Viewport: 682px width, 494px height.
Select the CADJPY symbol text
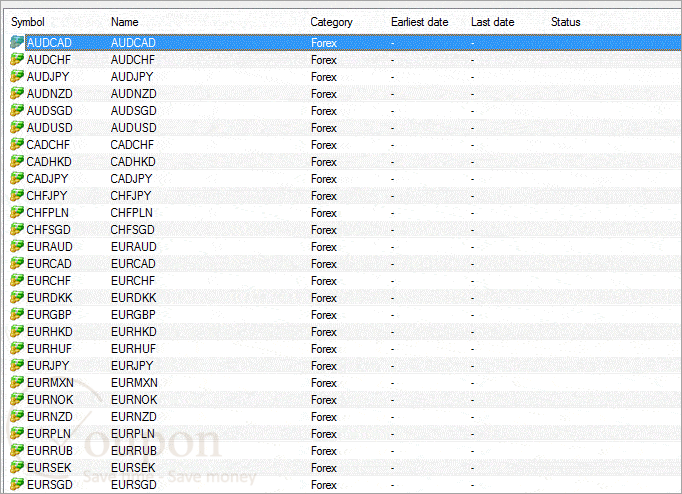coord(47,178)
